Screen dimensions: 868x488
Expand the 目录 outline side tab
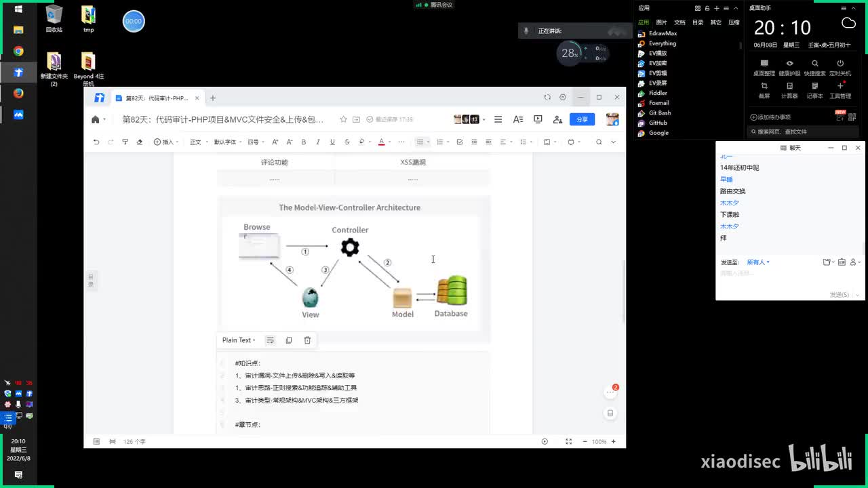pos(91,280)
